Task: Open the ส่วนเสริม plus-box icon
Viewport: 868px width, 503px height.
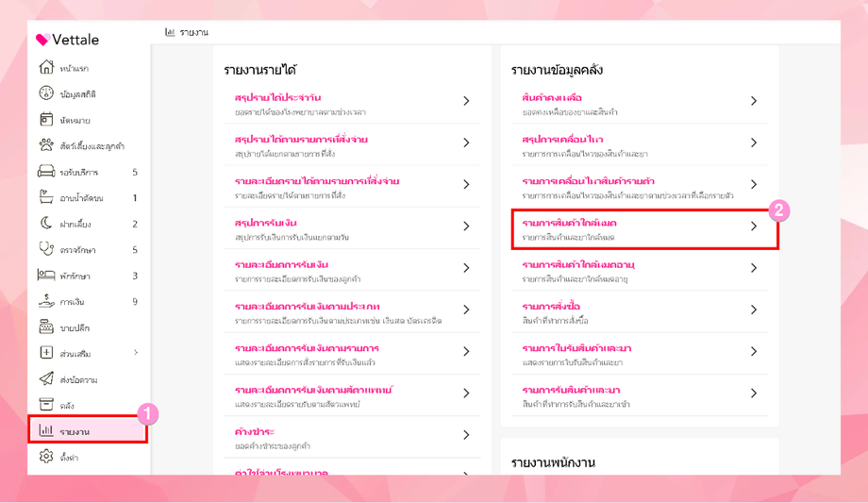Action: point(46,352)
